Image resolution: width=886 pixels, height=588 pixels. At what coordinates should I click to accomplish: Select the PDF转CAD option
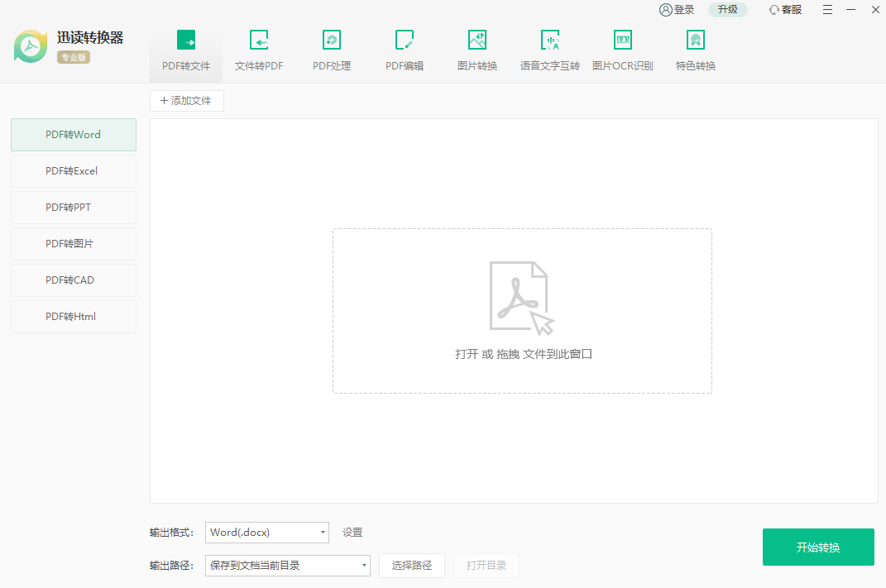pyautogui.click(x=73, y=280)
